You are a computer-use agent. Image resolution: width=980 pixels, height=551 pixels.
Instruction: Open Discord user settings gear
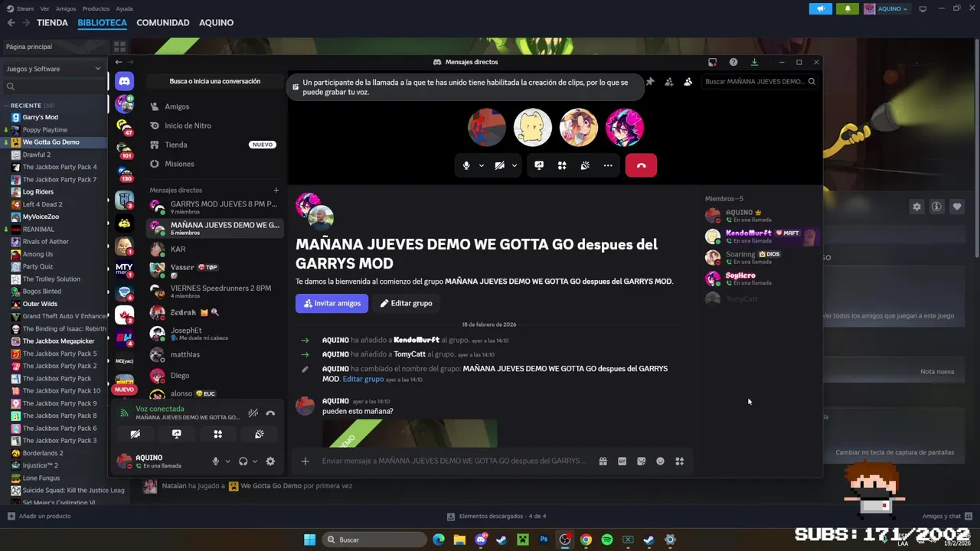click(270, 461)
